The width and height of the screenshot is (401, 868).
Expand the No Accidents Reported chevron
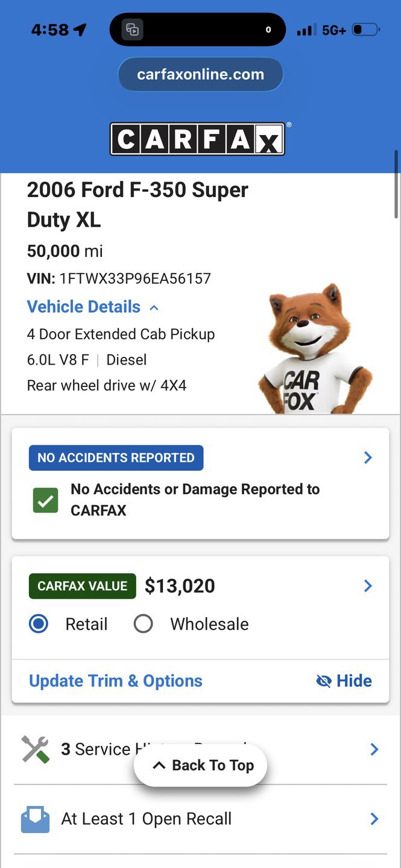tap(368, 458)
